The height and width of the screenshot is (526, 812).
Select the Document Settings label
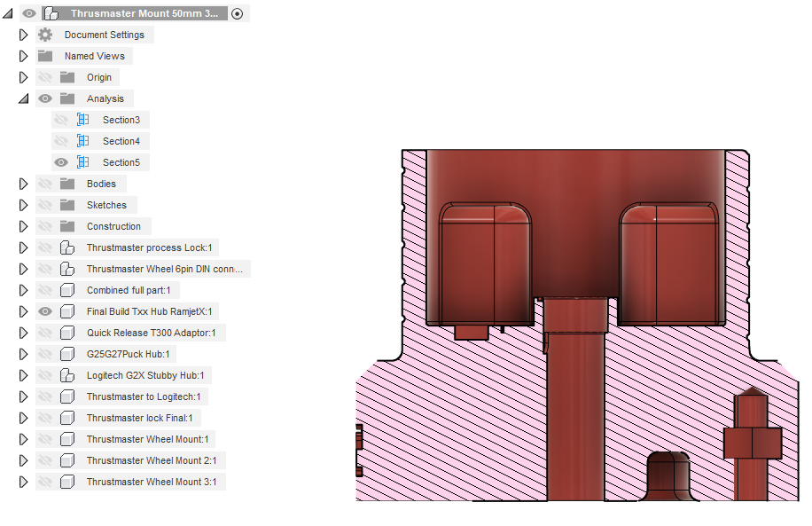pos(104,35)
